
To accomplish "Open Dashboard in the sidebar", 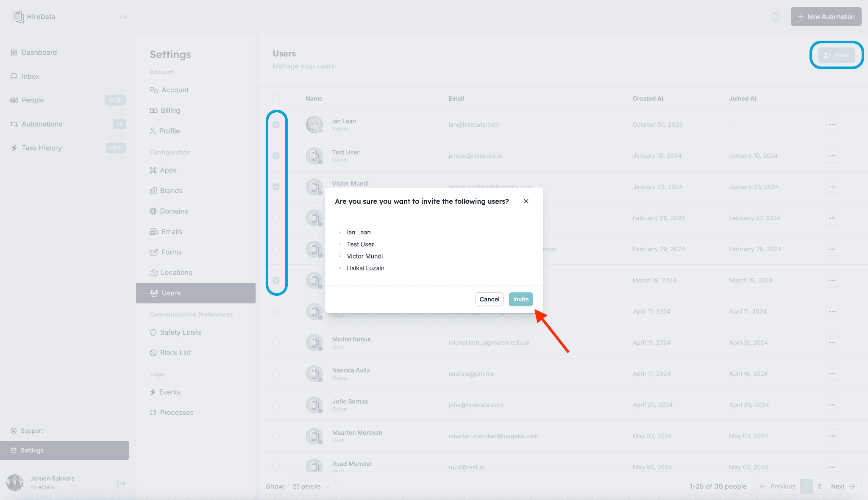I will [x=39, y=53].
